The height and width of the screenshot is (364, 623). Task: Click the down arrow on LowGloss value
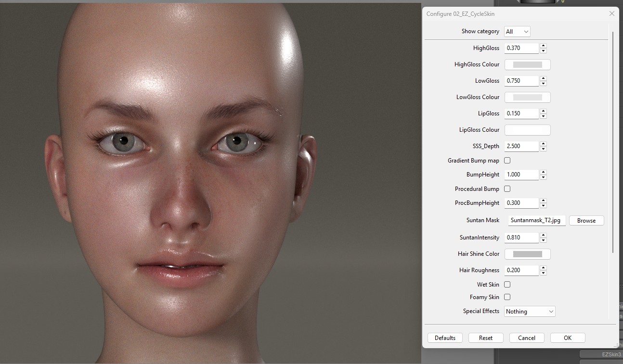click(x=543, y=83)
